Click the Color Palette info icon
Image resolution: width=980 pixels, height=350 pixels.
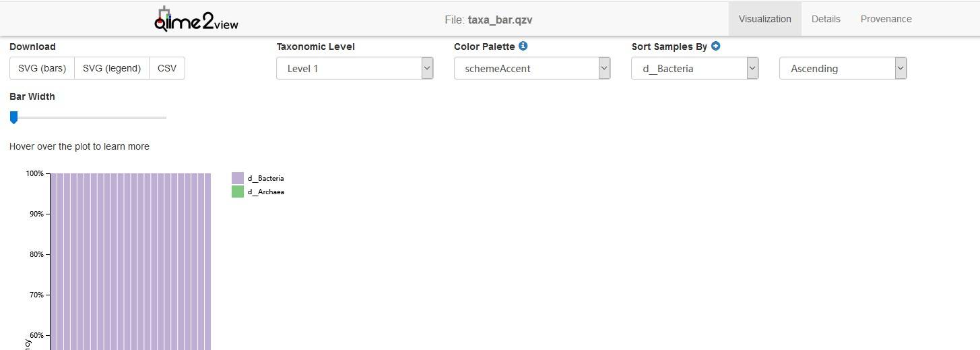pos(523,47)
